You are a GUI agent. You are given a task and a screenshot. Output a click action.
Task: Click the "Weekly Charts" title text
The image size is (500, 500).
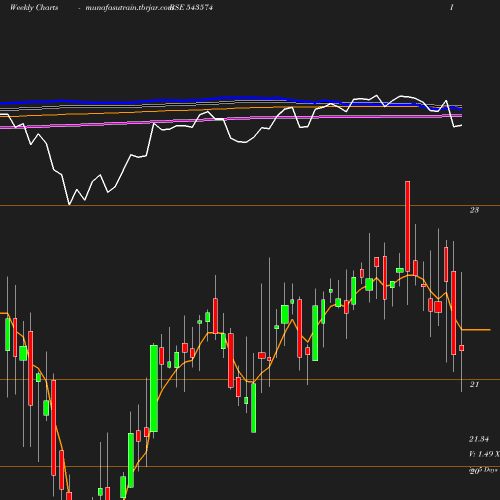[x=34, y=7]
